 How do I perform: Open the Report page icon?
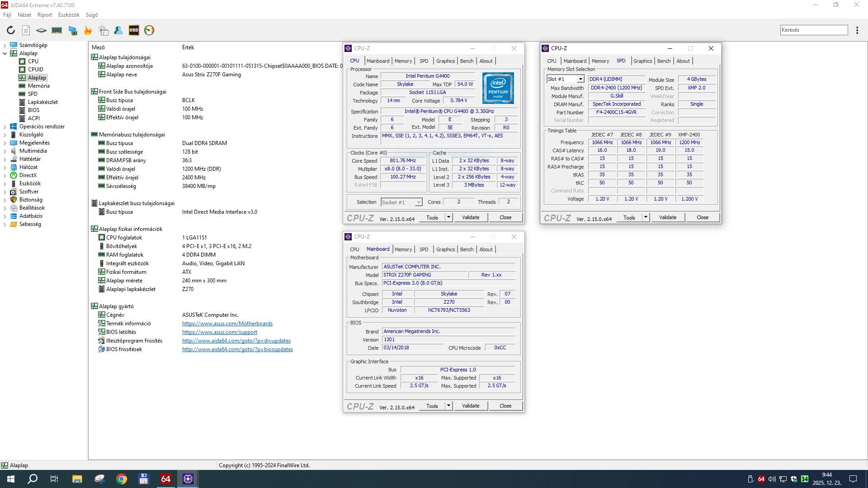(x=26, y=30)
